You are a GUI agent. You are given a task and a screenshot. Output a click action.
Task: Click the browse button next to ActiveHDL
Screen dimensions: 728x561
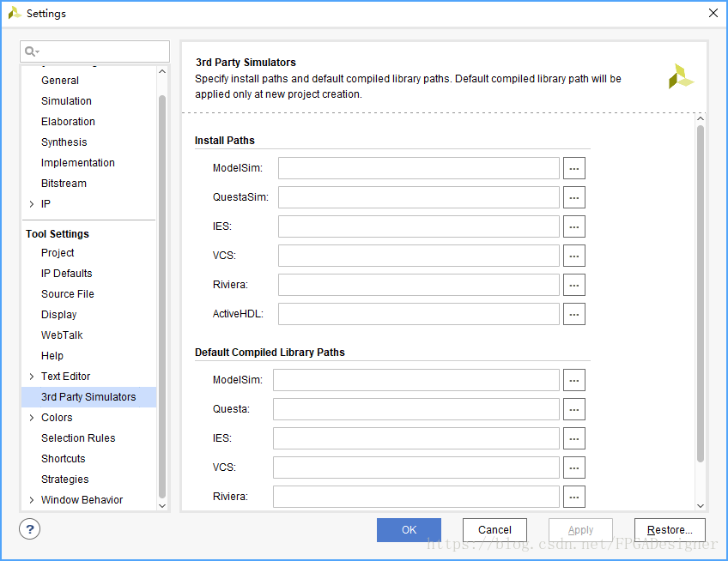573,314
